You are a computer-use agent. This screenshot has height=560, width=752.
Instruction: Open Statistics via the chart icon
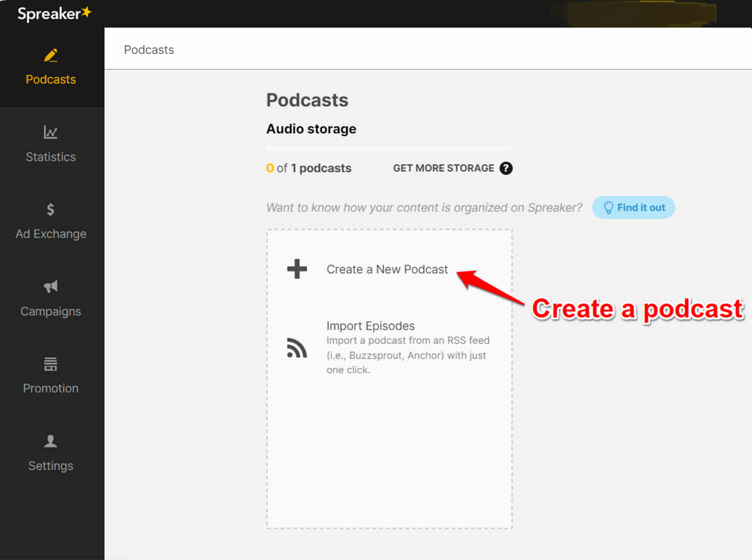pyautogui.click(x=50, y=132)
